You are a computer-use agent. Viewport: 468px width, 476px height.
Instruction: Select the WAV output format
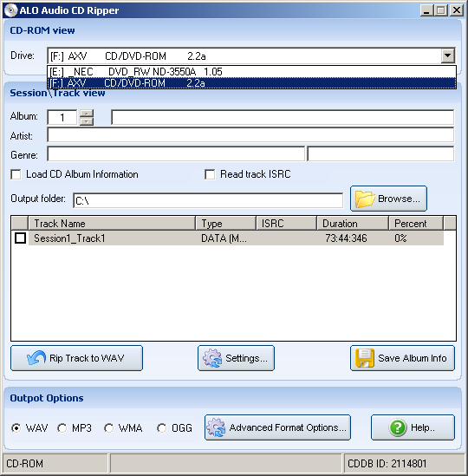point(16,428)
